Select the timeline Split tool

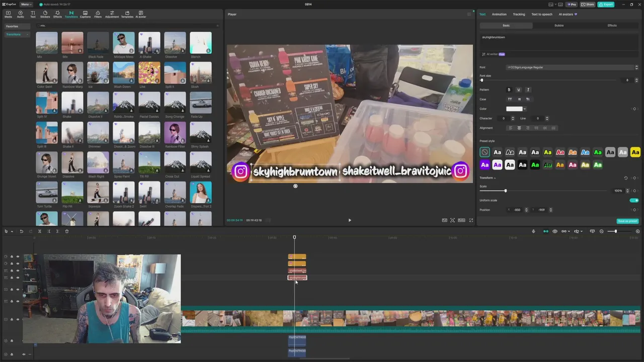pos(39,231)
